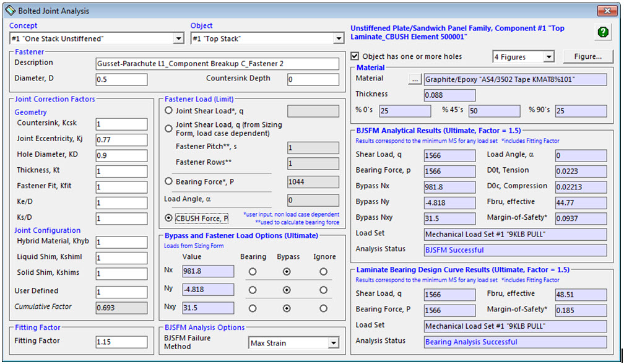The image size is (624, 364).
Task: Set Ny load to Ignore
Action: (x=323, y=290)
